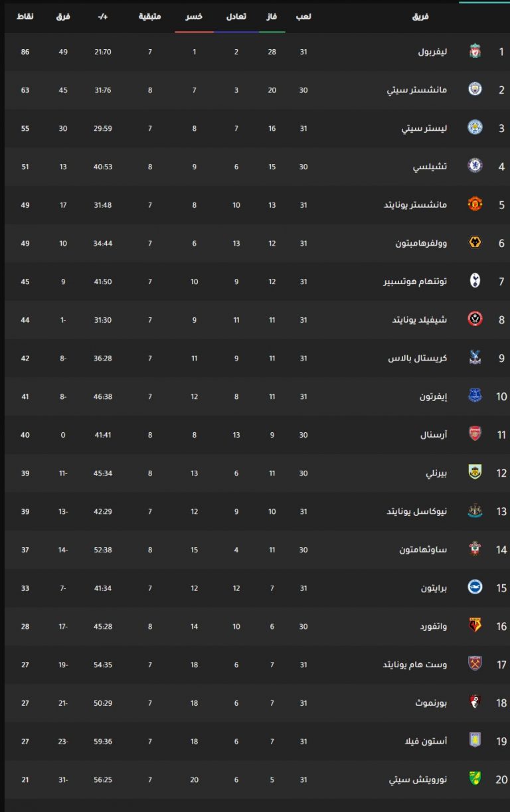
Task: Click the فريق team column header
Action: (421, 16)
